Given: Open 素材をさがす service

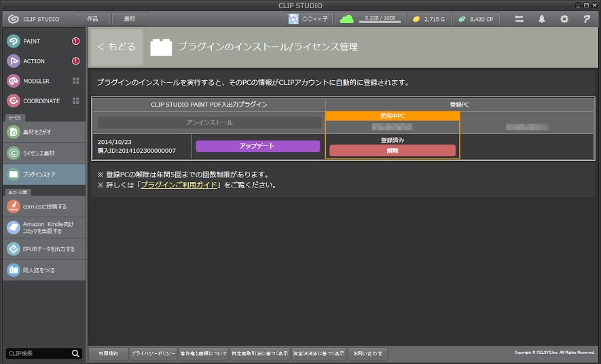Looking at the screenshot, I should (x=44, y=132).
